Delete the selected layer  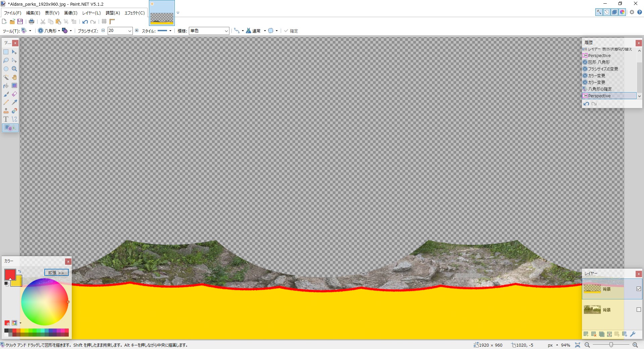593,335
